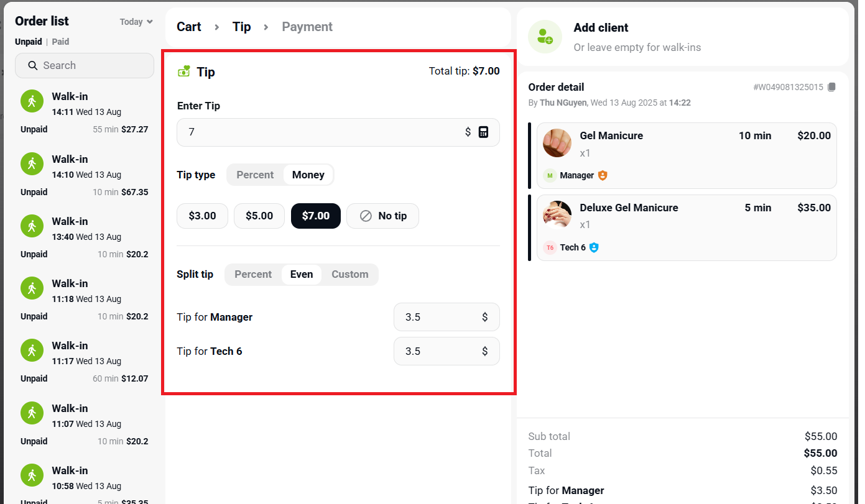Screen dimensions: 865x504
Task: Click walk-in icon of 14:11 order
Action: pos(32,101)
